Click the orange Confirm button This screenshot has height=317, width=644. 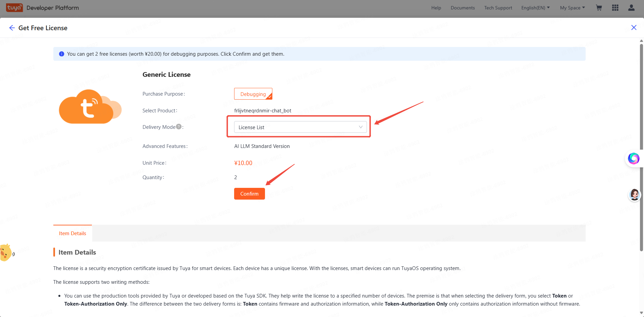[x=250, y=194]
